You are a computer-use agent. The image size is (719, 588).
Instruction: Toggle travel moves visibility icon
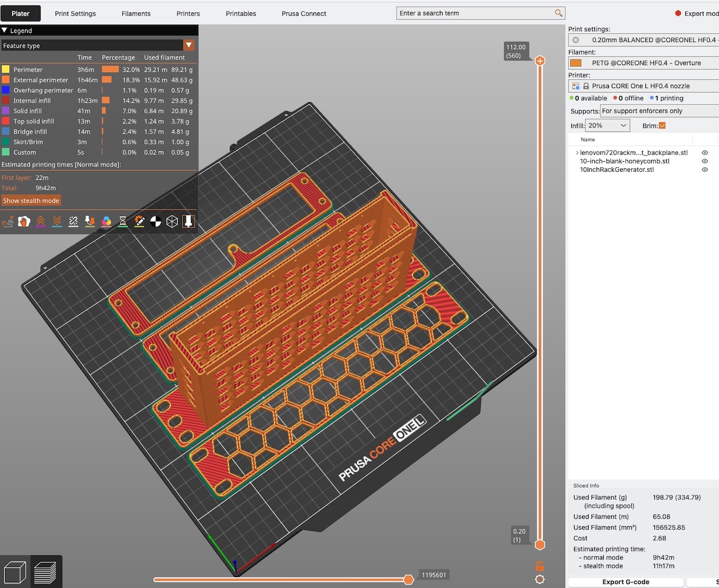pos(8,222)
